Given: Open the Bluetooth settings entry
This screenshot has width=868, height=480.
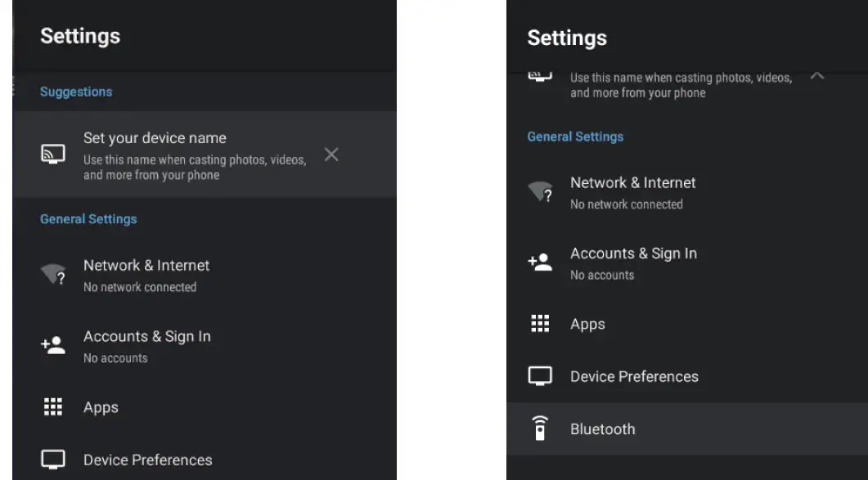Looking at the screenshot, I should (x=603, y=429).
